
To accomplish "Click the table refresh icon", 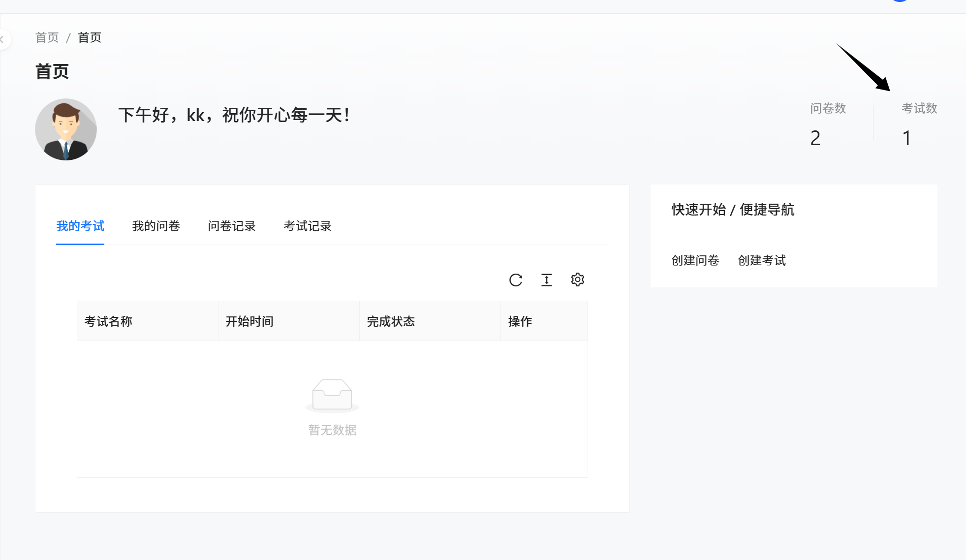I will pos(515,280).
